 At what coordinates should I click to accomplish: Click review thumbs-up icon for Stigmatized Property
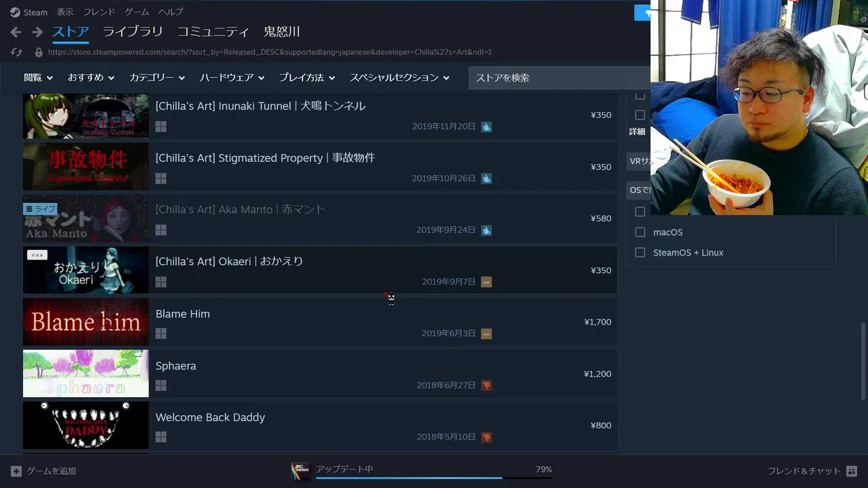(x=486, y=178)
